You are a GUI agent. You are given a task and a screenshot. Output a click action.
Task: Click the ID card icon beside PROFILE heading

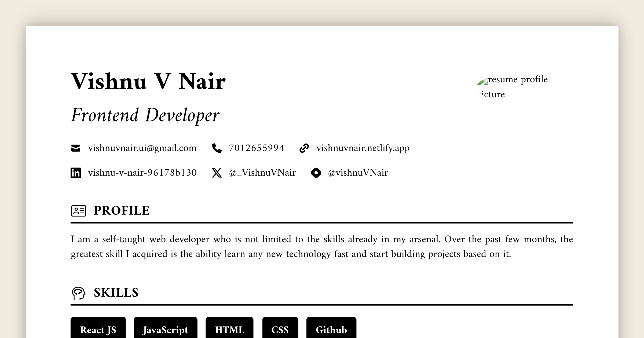(79, 210)
